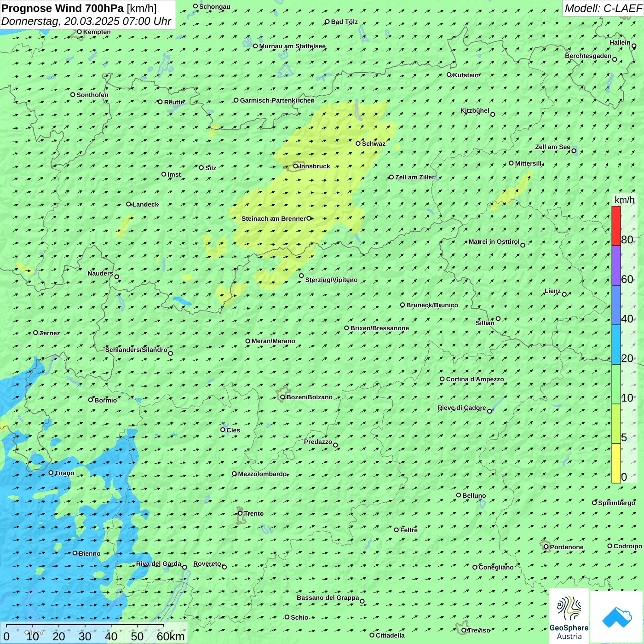Image resolution: width=644 pixels, height=644 pixels.
Task: Pick the light blue 20–40 legend segment
Action: tap(616, 345)
